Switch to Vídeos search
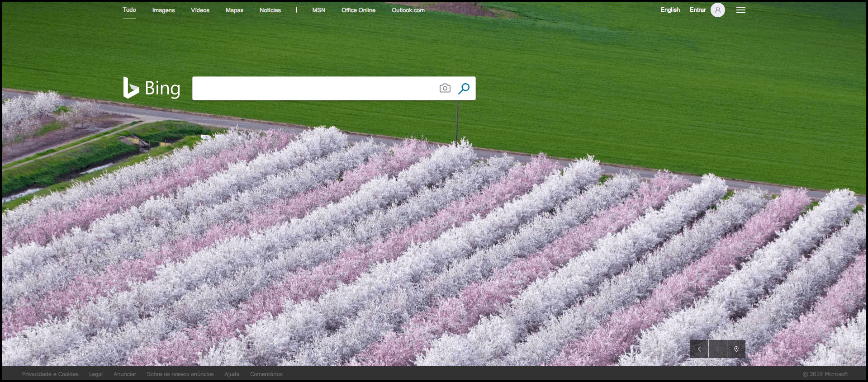The width and height of the screenshot is (868, 382). coord(200,10)
